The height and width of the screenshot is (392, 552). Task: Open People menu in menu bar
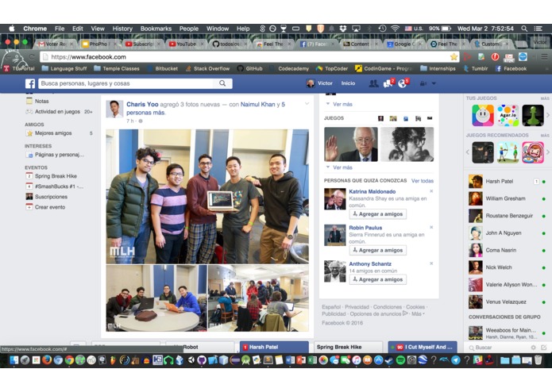(189, 29)
